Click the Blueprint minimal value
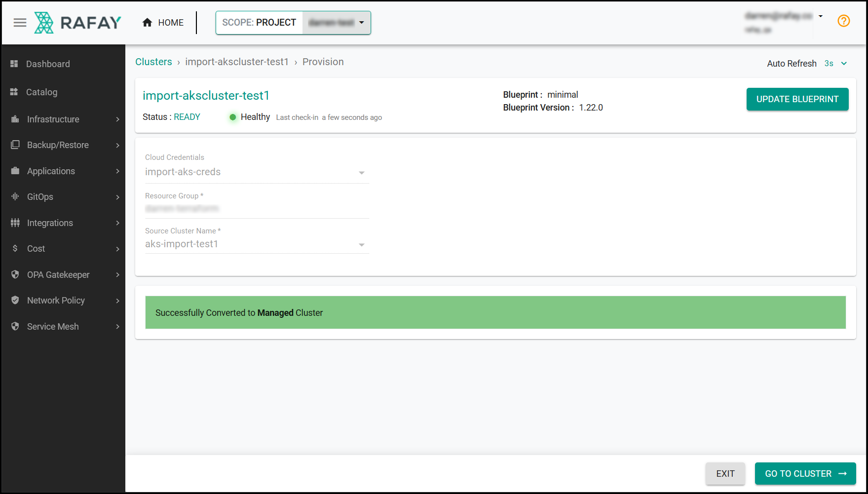868x494 pixels. pos(563,95)
